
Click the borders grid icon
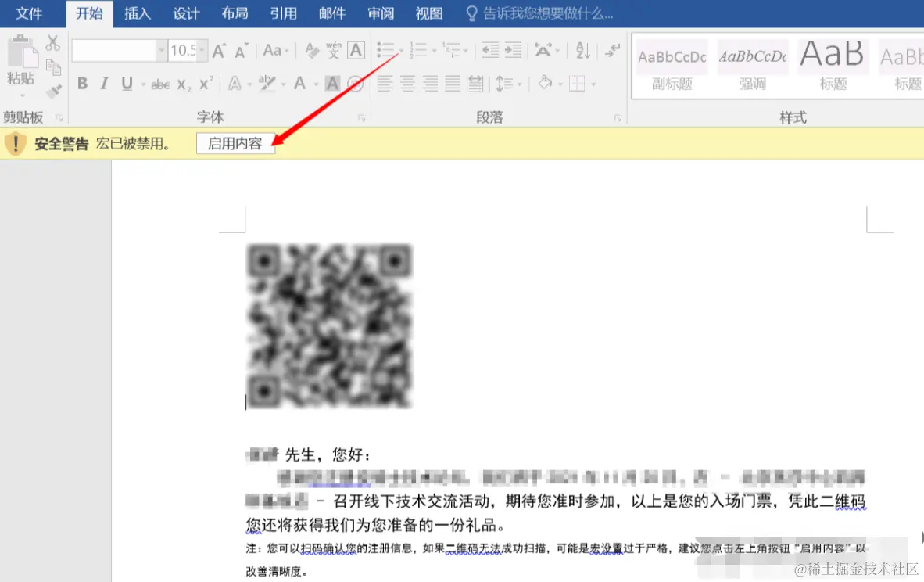coord(577,84)
